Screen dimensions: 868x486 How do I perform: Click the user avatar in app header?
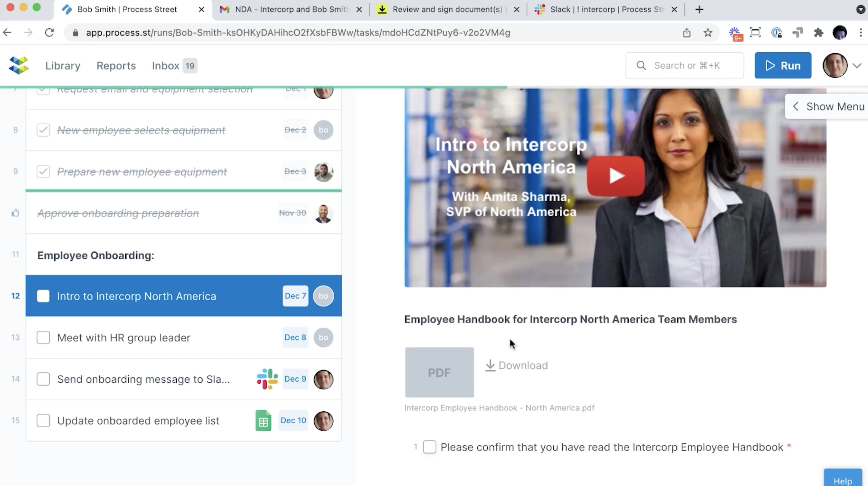[x=835, y=65]
